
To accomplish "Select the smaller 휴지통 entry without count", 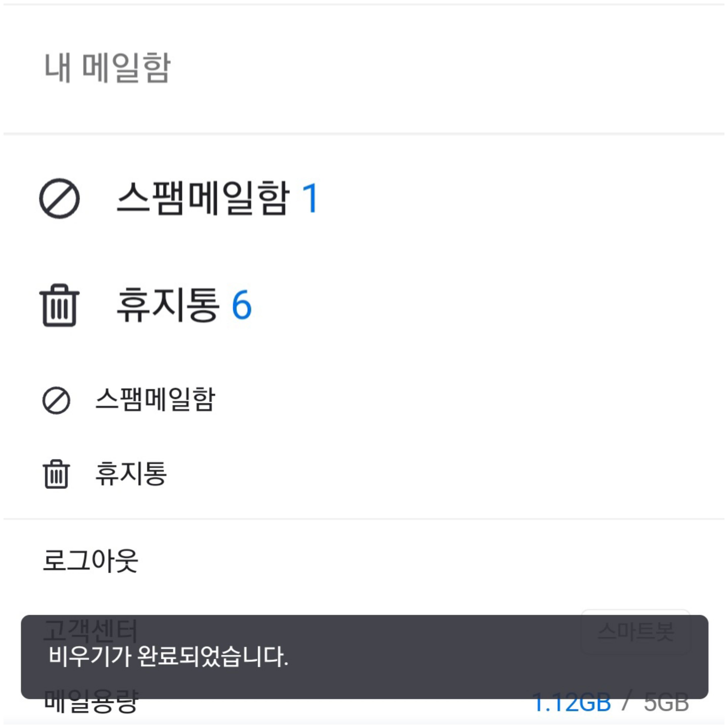I will click(131, 474).
